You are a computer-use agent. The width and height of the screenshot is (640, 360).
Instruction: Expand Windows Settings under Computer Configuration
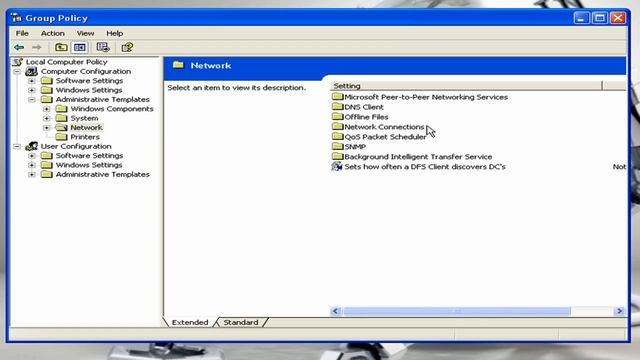pos(32,90)
